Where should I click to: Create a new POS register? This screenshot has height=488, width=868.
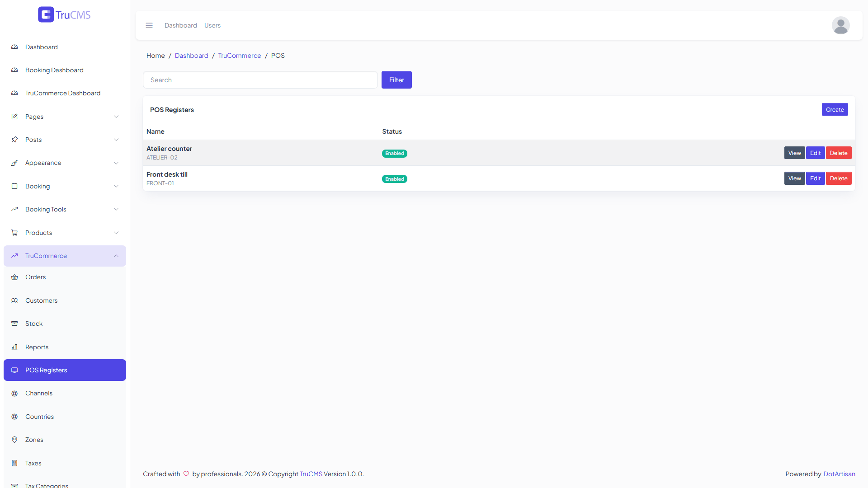point(835,109)
